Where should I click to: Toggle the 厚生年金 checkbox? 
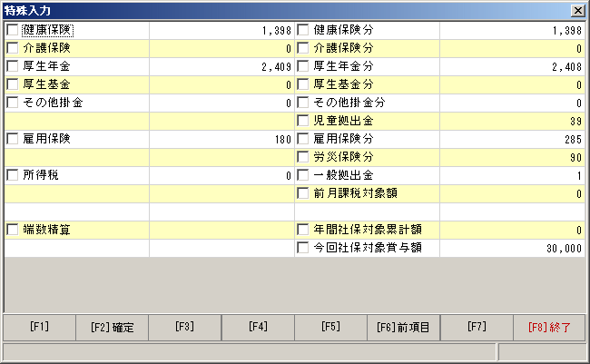click(x=13, y=66)
